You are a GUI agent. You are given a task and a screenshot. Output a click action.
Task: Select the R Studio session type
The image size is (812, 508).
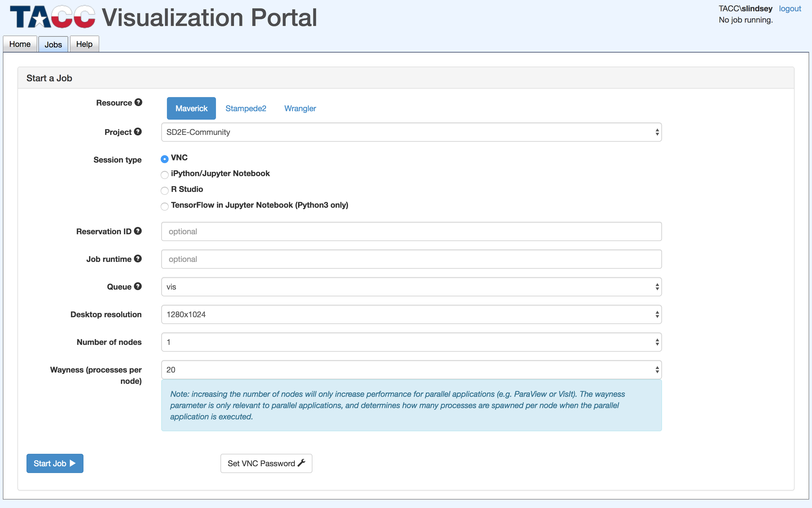pyautogui.click(x=164, y=190)
